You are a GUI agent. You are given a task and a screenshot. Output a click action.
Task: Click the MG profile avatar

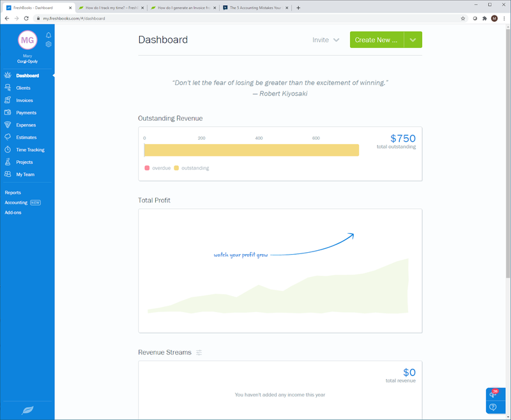coord(27,40)
